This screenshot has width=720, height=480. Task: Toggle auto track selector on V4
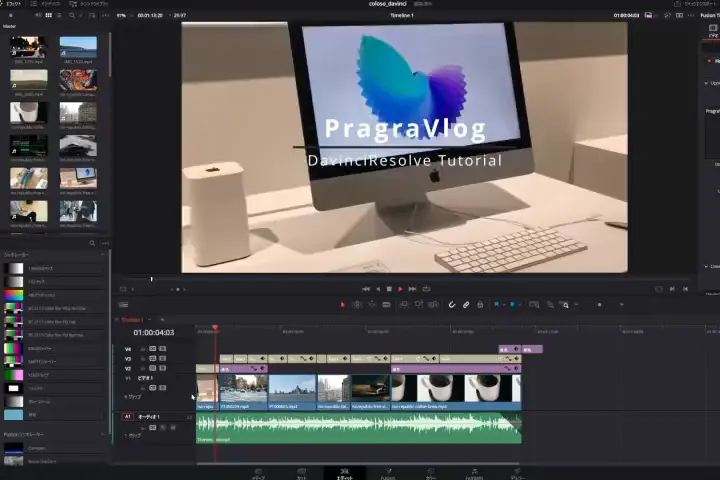(x=152, y=349)
